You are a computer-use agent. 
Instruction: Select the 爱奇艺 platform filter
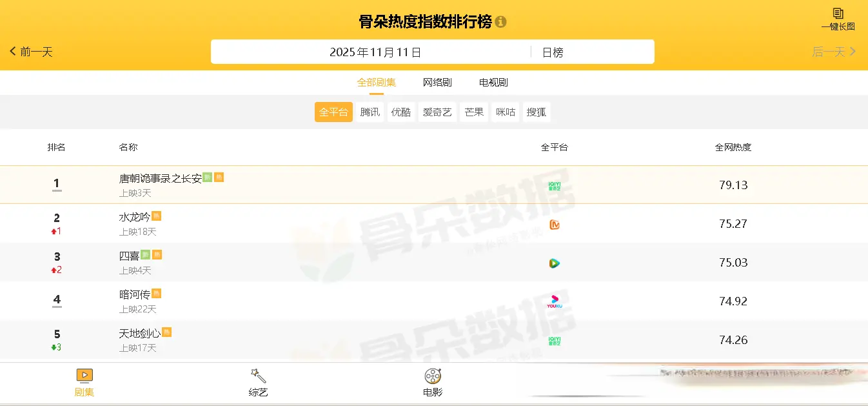click(437, 112)
